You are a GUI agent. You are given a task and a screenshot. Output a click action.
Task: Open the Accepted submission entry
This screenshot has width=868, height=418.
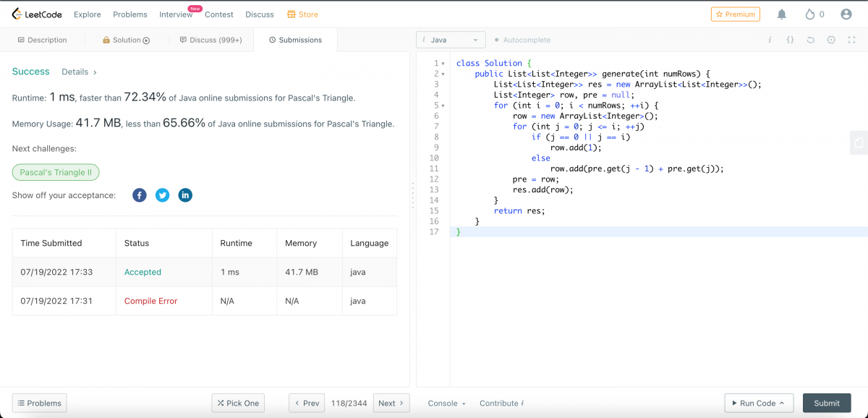click(x=142, y=272)
